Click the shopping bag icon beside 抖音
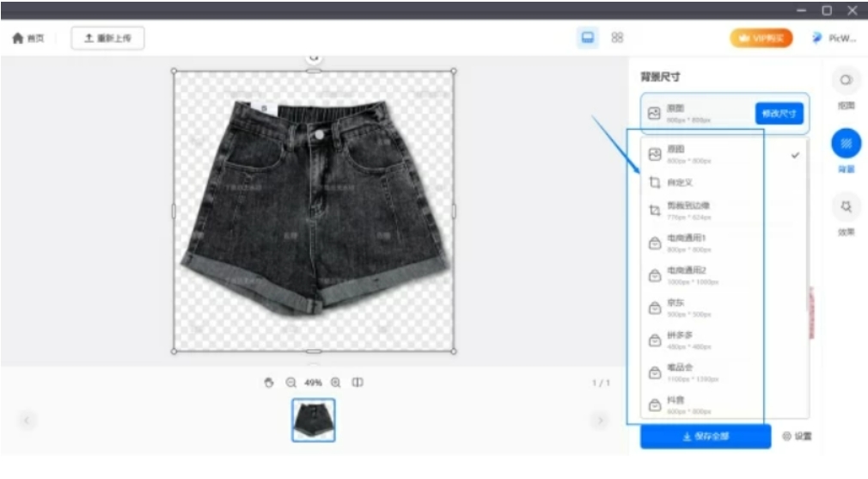 tap(655, 405)
